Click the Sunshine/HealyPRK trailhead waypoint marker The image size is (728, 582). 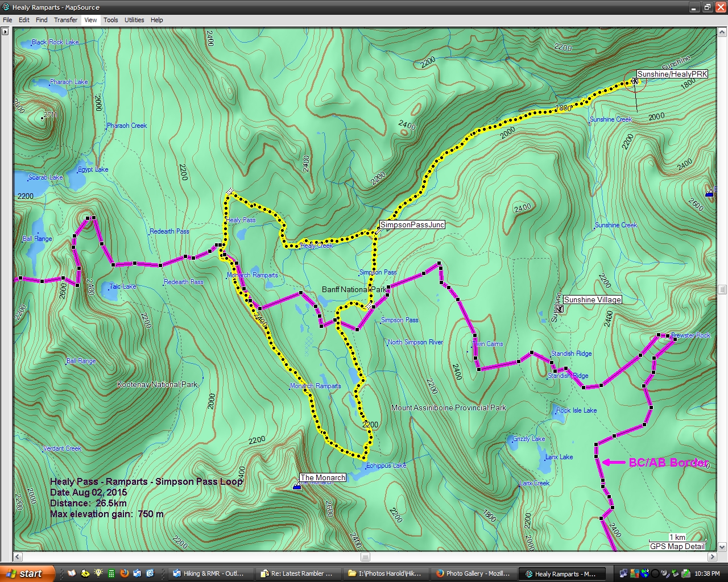coord(635,81)
